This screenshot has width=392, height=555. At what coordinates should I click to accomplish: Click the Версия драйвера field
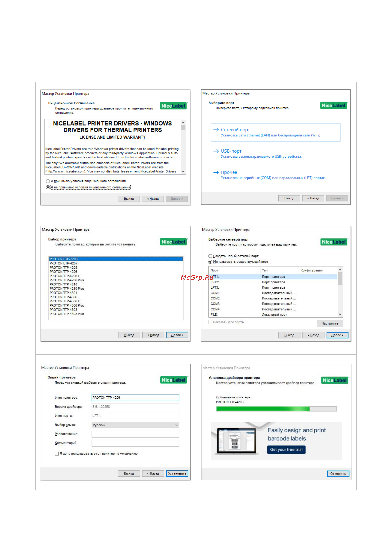(135, 407)
